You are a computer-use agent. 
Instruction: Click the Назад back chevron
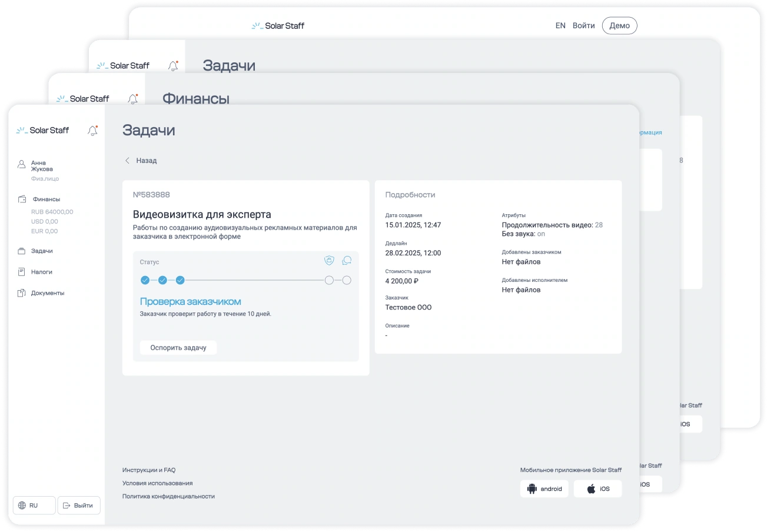(x=128, y=161)
